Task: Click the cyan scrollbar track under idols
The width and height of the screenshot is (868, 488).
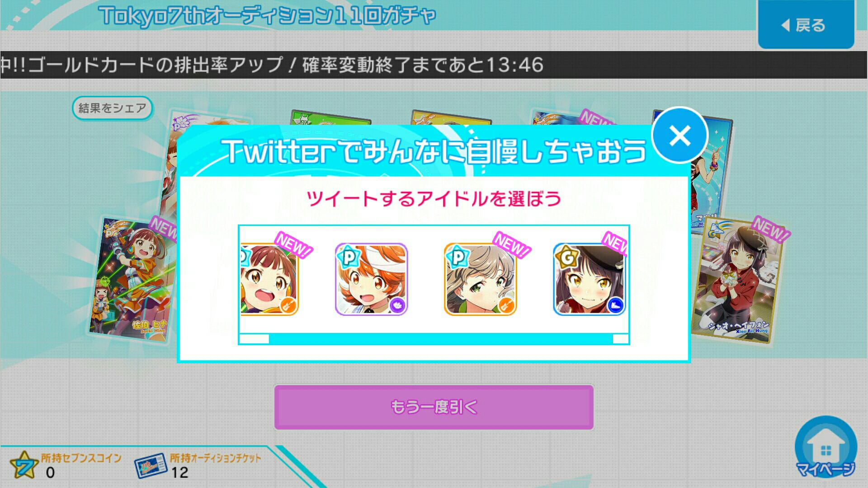Action: [441, 339]
